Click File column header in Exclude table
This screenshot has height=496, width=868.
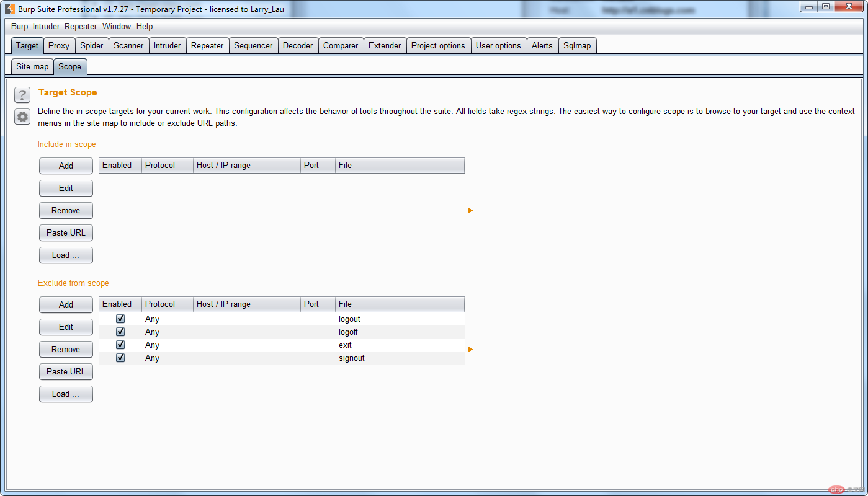pos(400,304)
